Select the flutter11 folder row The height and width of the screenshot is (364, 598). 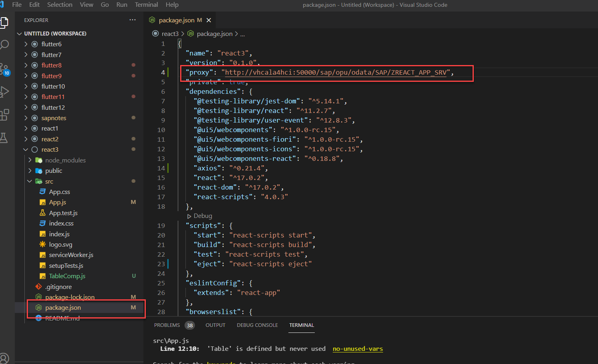click(79, 97)
